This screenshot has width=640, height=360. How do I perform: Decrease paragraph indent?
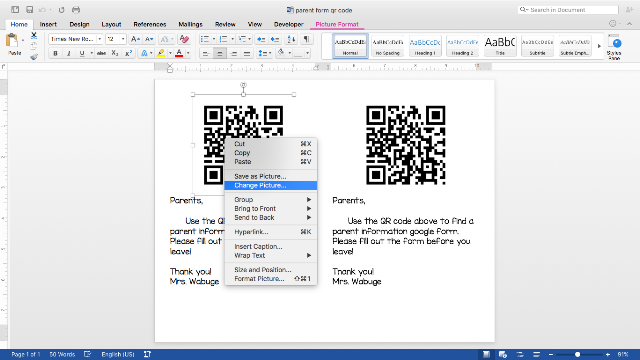point(261,39)
